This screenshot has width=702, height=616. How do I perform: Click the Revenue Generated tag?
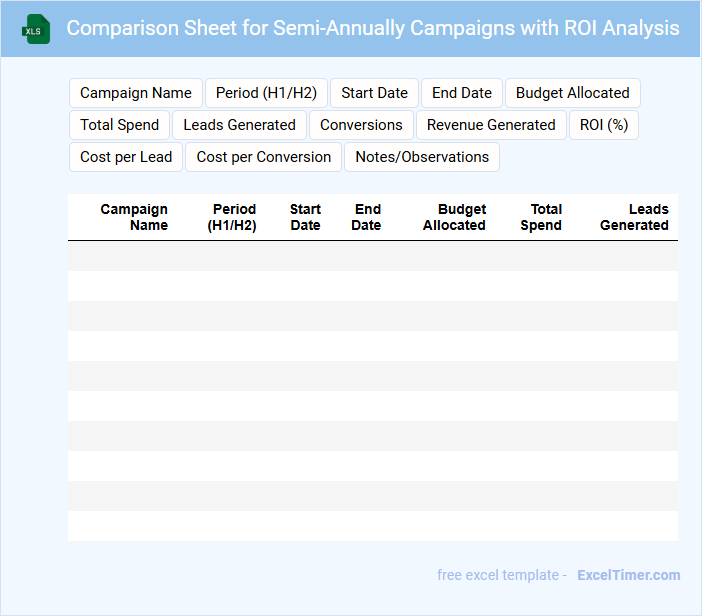click(x=491, y=125)
